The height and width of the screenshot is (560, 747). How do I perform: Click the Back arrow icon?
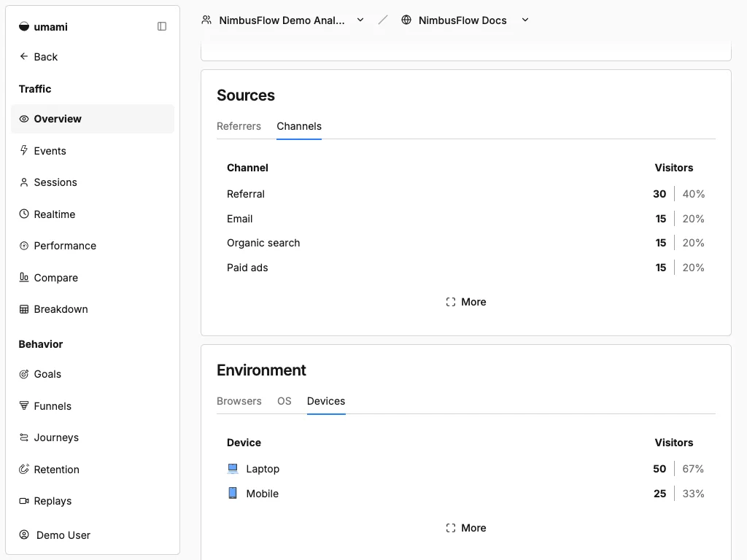24,56
